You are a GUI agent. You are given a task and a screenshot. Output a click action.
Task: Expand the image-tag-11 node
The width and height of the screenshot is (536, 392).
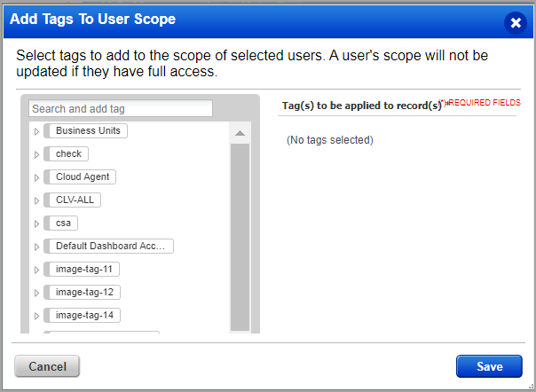click(x=36, y=270)
